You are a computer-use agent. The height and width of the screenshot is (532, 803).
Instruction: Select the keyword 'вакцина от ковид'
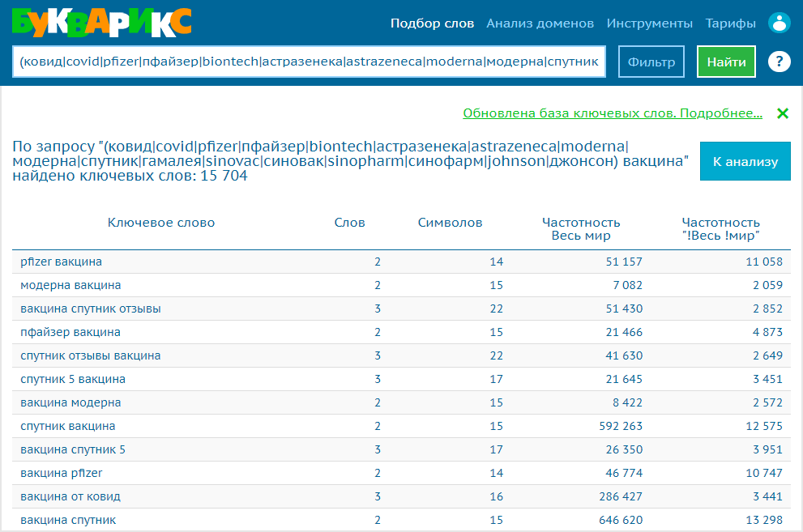(x=70, y=496)
